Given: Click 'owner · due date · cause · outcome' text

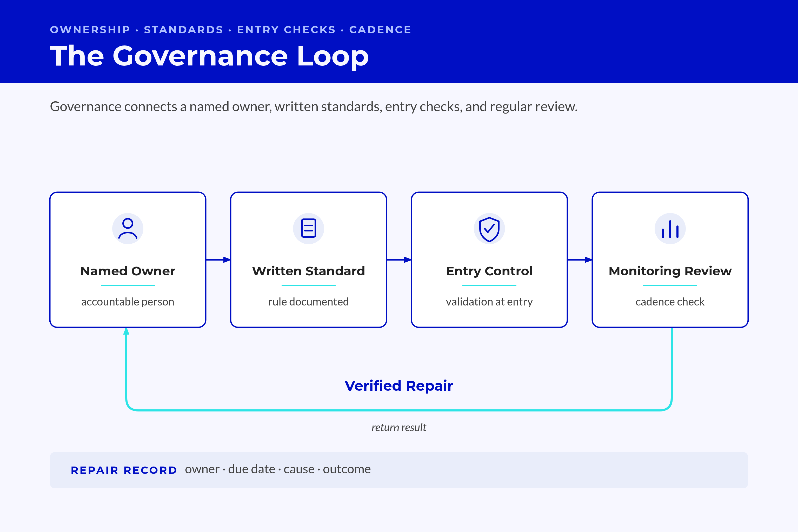Looking at the screenshot, I should 278,469.
